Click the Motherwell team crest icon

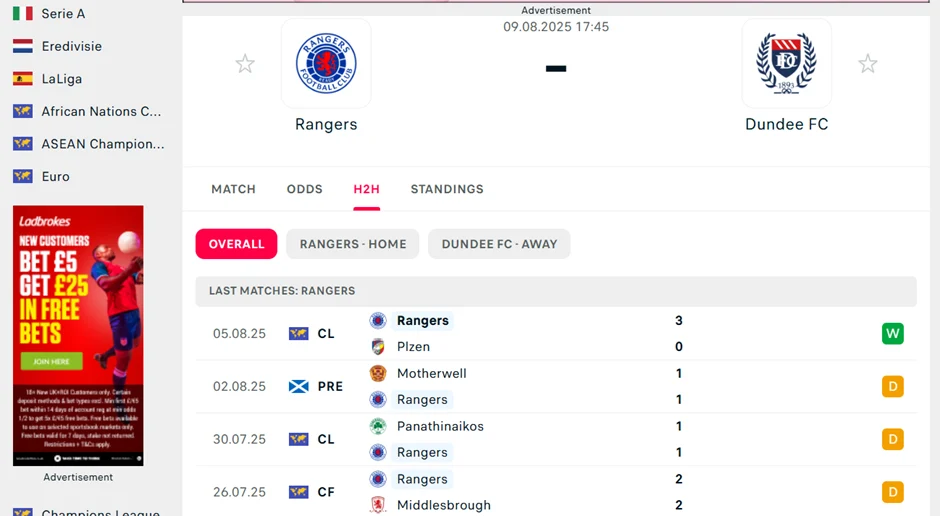coord(378,373)
